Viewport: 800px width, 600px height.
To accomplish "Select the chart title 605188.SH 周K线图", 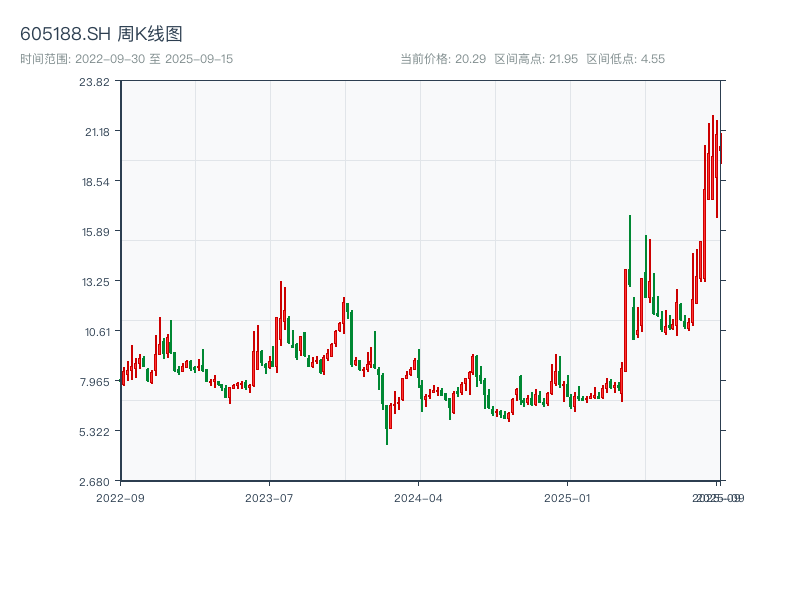I will tap(101, 34).
